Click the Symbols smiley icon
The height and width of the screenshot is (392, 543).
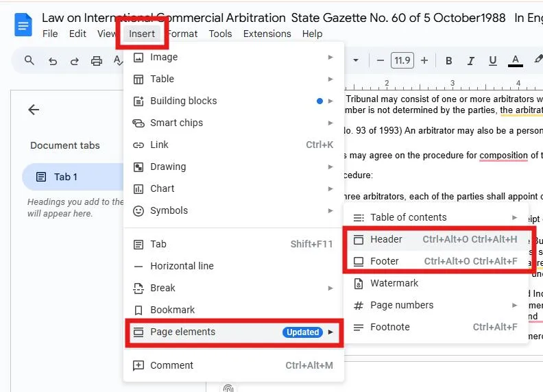138,211
